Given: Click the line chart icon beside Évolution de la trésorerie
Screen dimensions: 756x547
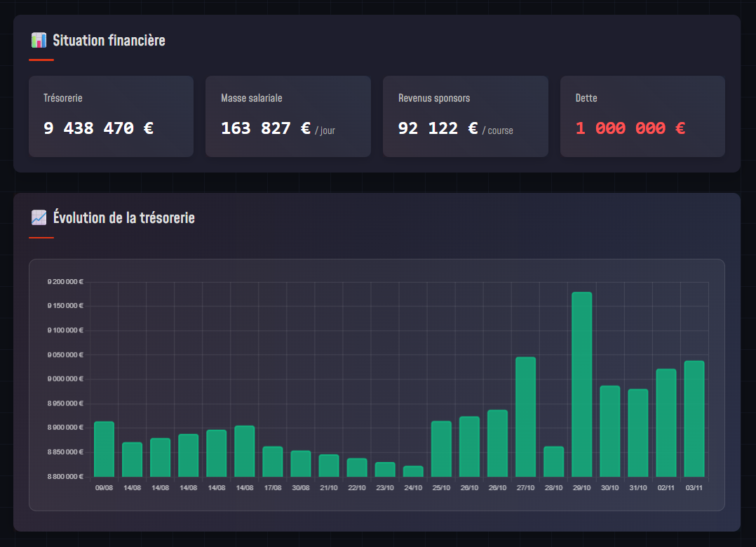Looking at the screenshot, I should click(x=39, y=217).
